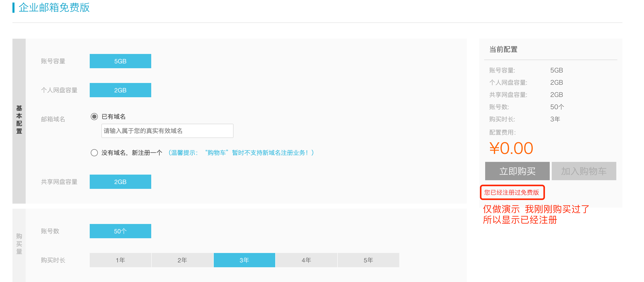Click the 立即购买 button
The height and width of the screenshot is (282, 644).
point(517,171)
